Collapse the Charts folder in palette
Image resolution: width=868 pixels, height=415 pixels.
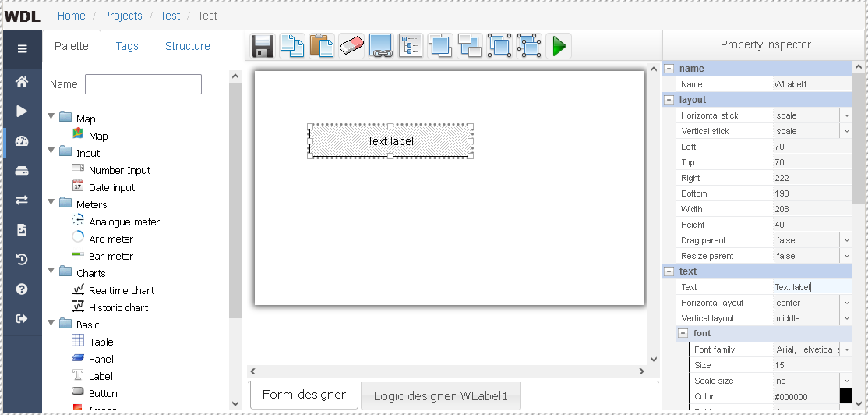coord(51,271)
